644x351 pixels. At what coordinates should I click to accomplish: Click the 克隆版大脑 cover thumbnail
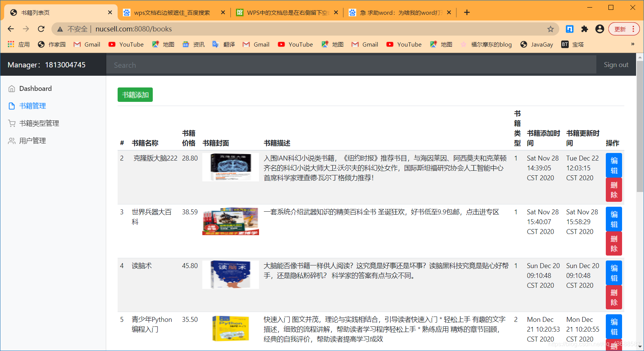pos(231,167)
